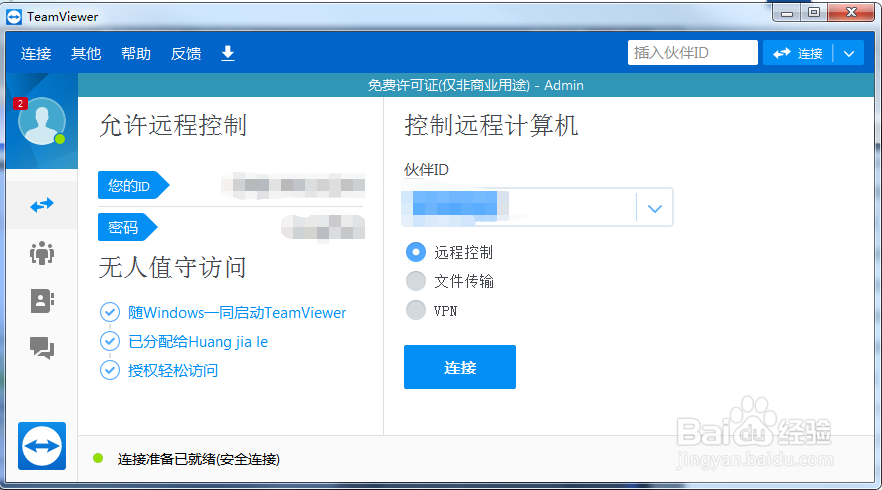Toggle check icon beside 授权轻松访问
Screen dimensions: 882x490
[110, 370]
